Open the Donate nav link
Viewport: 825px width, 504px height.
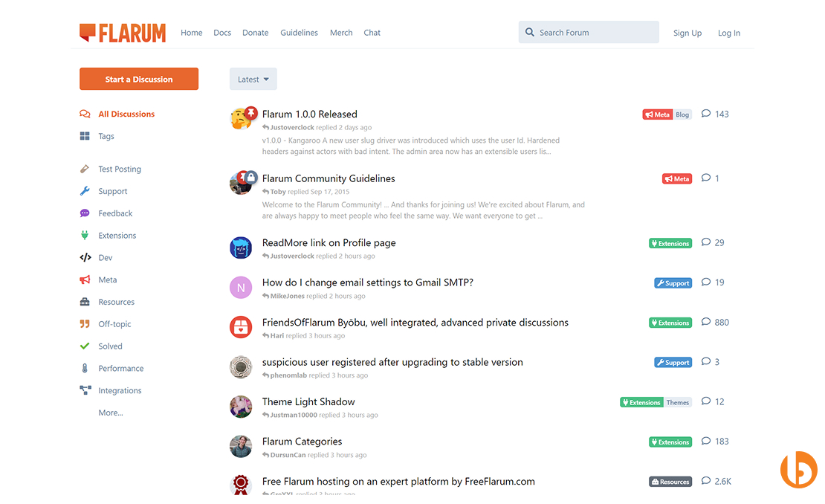[255, 33]
